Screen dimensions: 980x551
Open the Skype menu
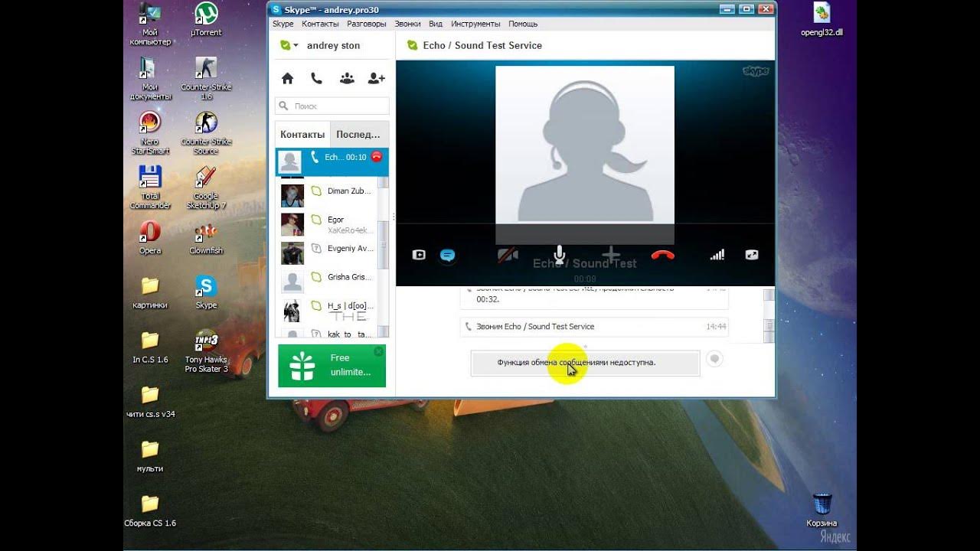tap(283, 24)
